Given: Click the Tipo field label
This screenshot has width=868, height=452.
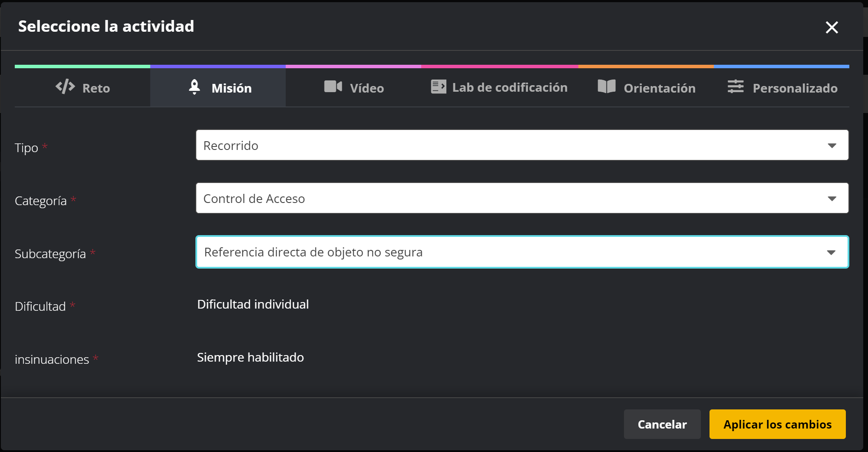Looking at the screenshot, I should [x=26, y=148].
